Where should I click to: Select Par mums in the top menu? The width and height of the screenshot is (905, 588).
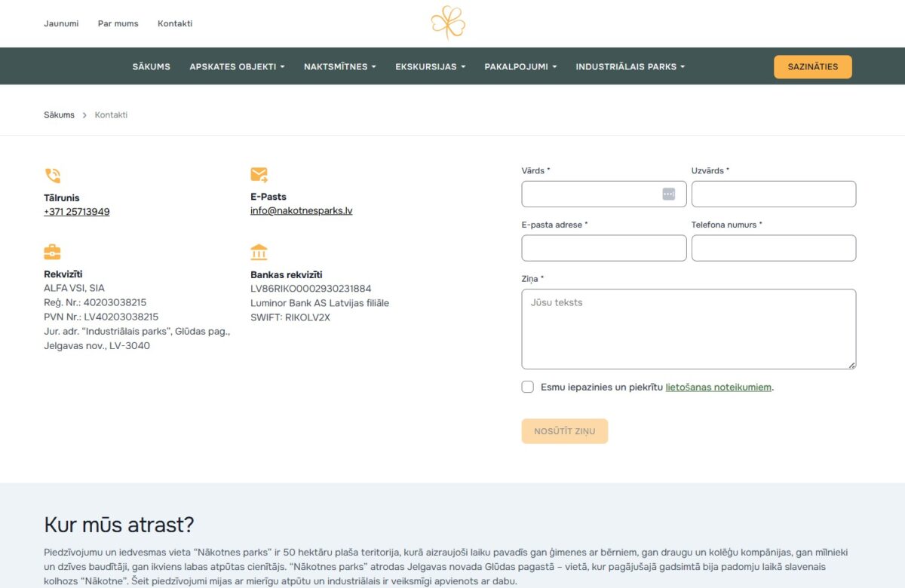tap(118, 23)
